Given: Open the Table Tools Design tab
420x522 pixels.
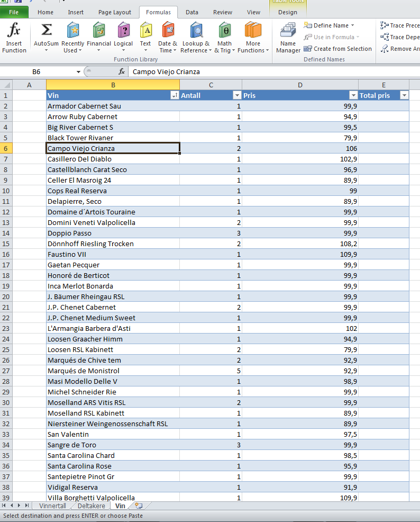Looking at the screenshot, I should [288, 12].
